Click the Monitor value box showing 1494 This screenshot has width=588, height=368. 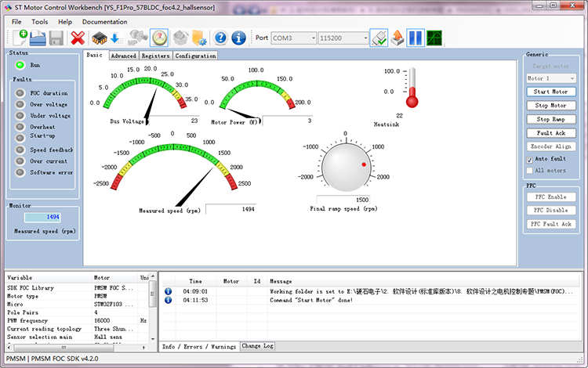42,217
